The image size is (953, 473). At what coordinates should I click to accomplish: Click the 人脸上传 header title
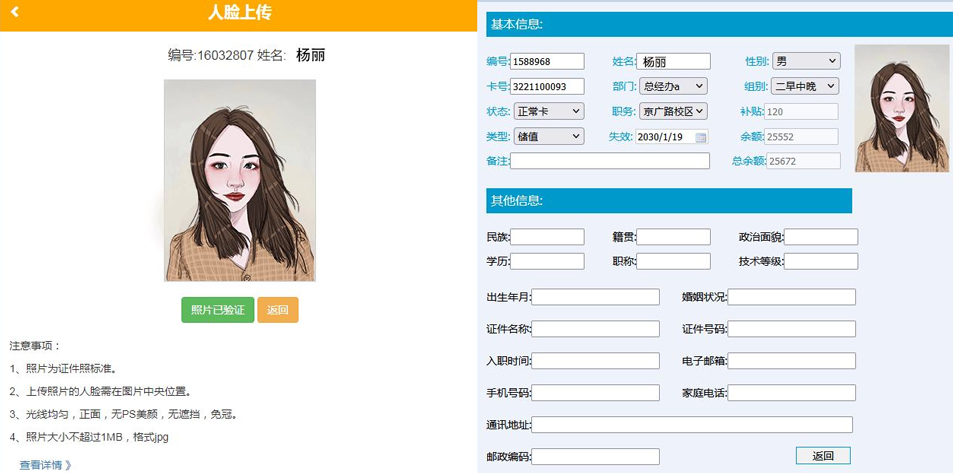[239, 12]
